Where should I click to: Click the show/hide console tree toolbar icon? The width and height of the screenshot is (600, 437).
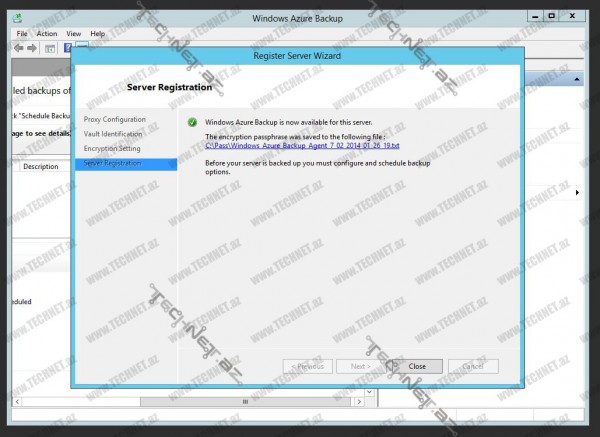(x=50, y=48)
